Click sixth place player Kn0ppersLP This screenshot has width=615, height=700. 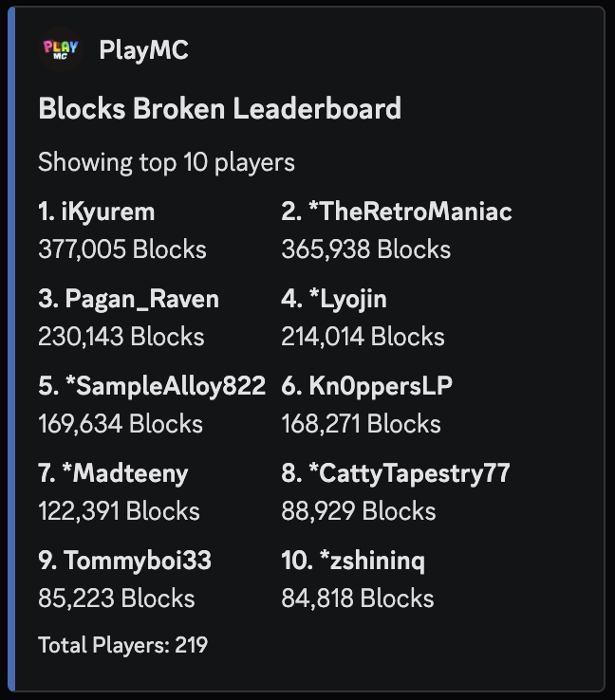click(x=366, y=386)
